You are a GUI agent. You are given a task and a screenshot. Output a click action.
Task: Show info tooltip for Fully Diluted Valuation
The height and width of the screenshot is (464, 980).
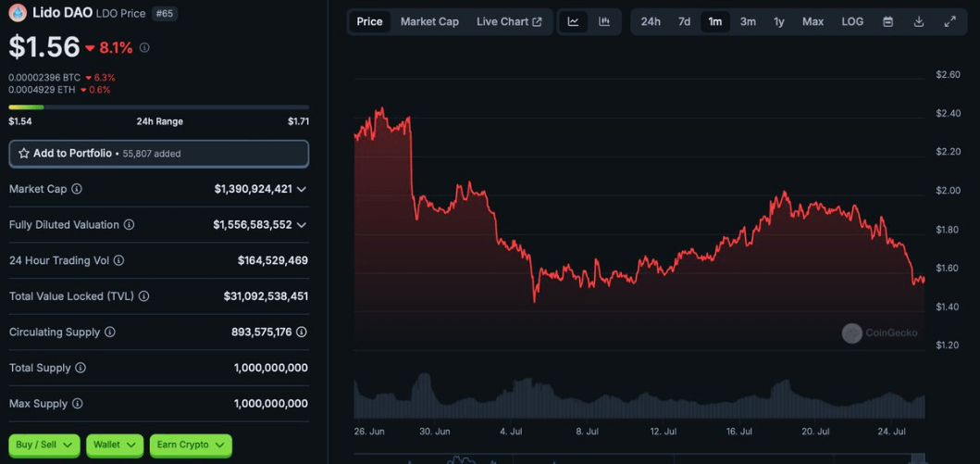coord(129,224)
